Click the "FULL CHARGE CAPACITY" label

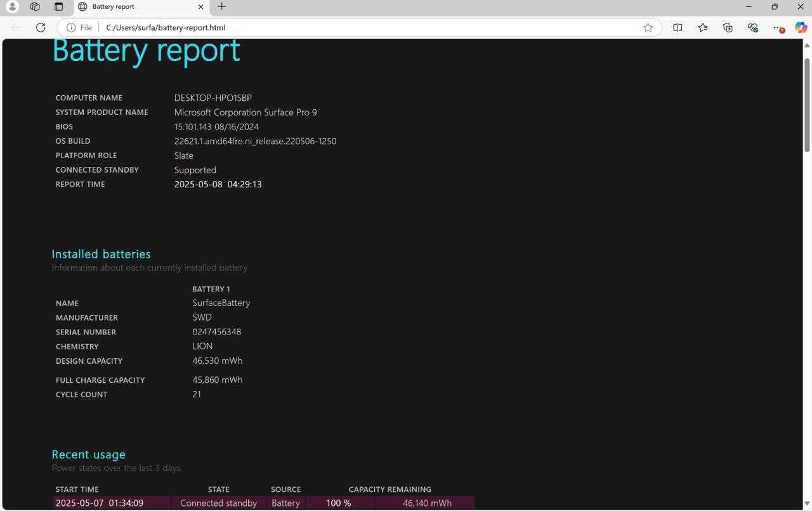(x=100, y=380)
